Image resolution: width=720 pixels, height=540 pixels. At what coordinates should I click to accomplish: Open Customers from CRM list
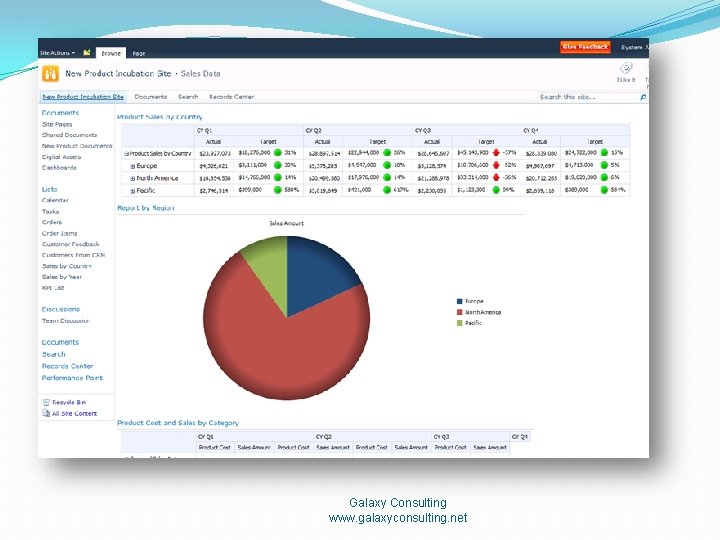[x=73, y=255]
